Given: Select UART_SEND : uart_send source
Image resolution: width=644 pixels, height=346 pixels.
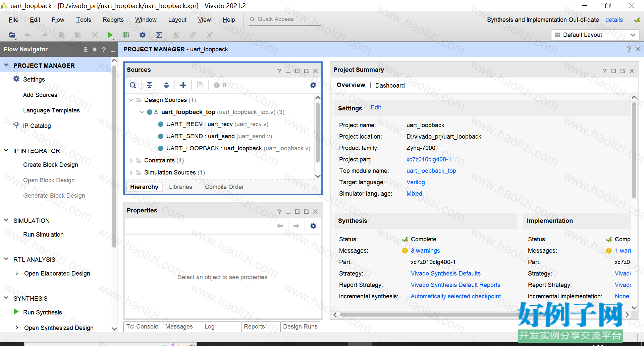Looking at the screenshot, I should pyautogui.click(x=219, y=136).
